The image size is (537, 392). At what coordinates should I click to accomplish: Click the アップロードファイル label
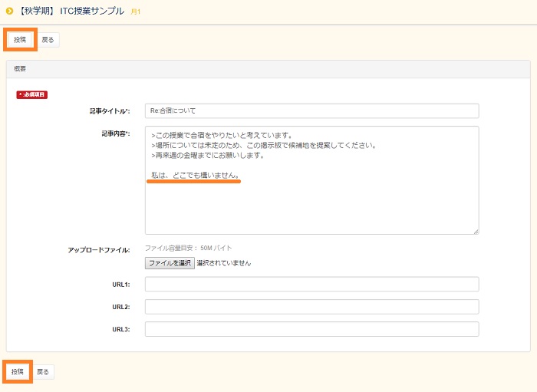99,250
